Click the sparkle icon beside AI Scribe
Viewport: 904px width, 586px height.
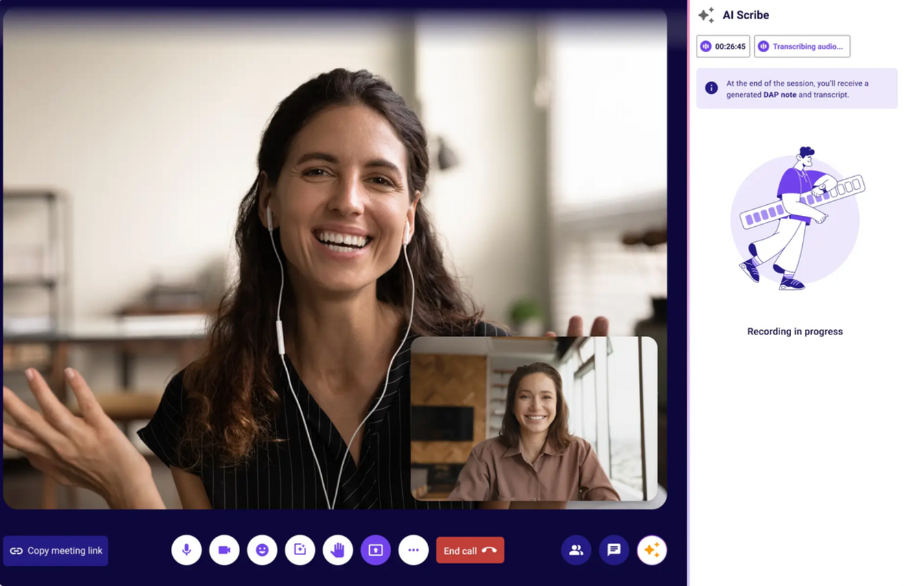[706, 15]
